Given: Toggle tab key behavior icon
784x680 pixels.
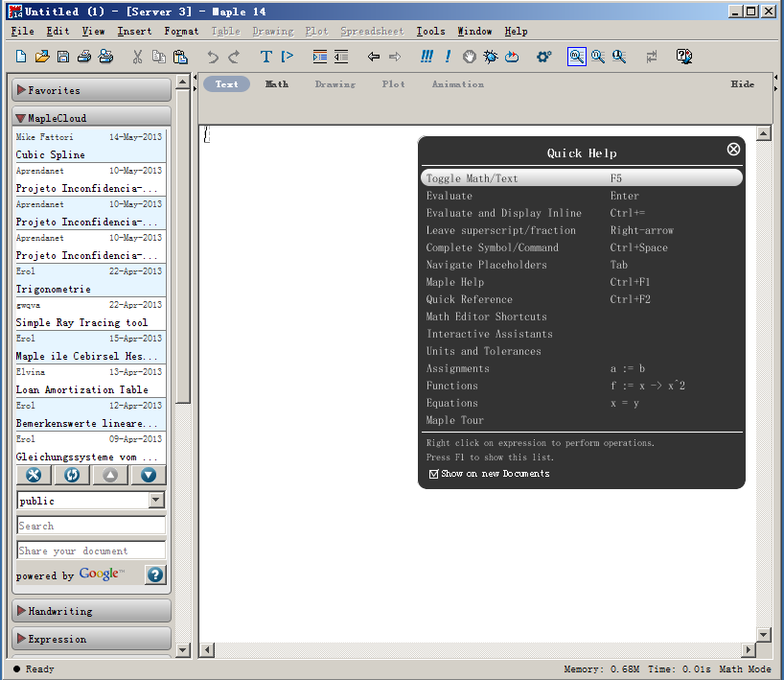Looking at the screenshot, I should point(652,57).
